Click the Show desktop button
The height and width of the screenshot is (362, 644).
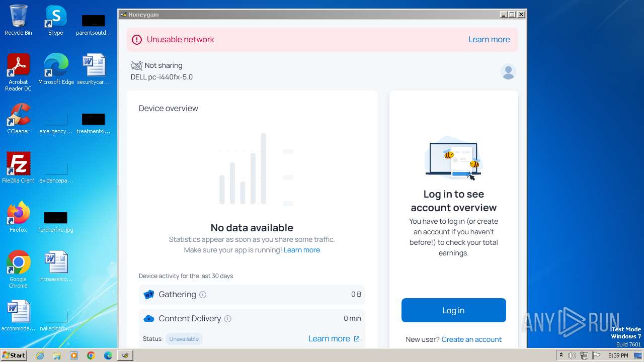[x=638, y=355]
